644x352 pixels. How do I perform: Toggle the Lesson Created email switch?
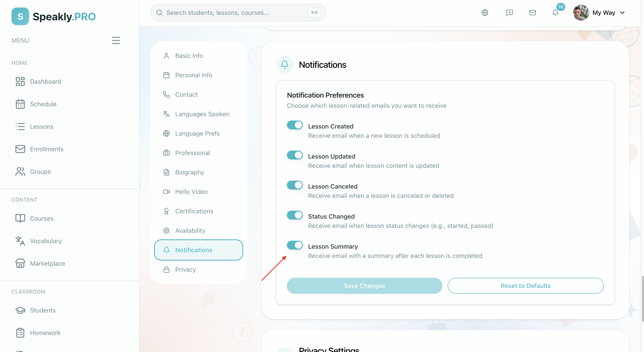tap(295, 125)
